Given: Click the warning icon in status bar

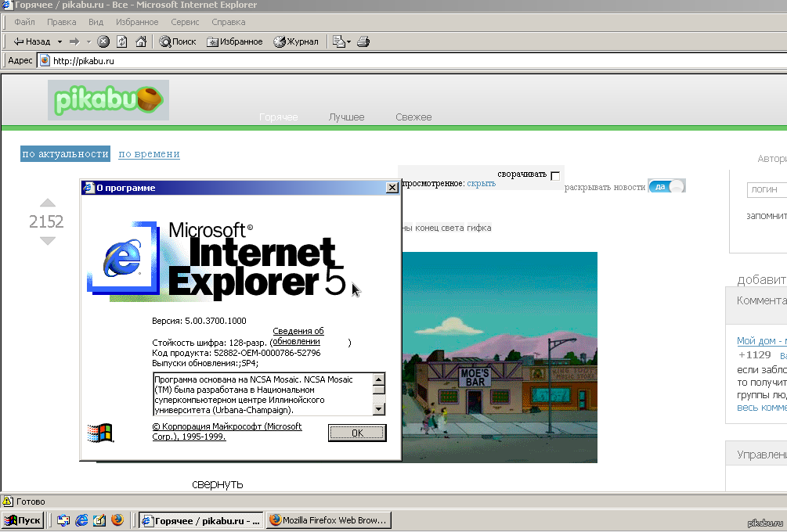Looking at the screenshot, I should 8,501.
